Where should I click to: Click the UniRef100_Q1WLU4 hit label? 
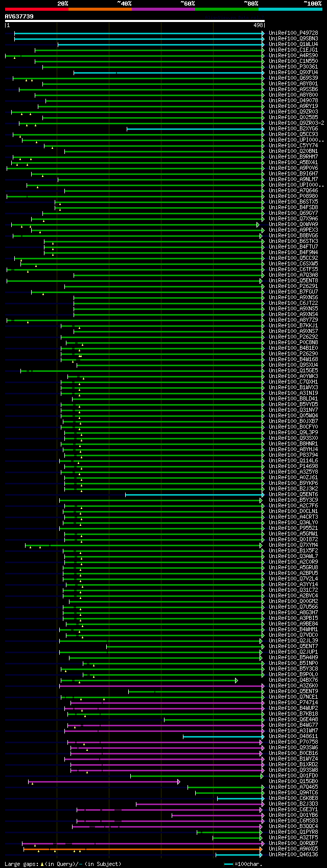pos(293,44)
